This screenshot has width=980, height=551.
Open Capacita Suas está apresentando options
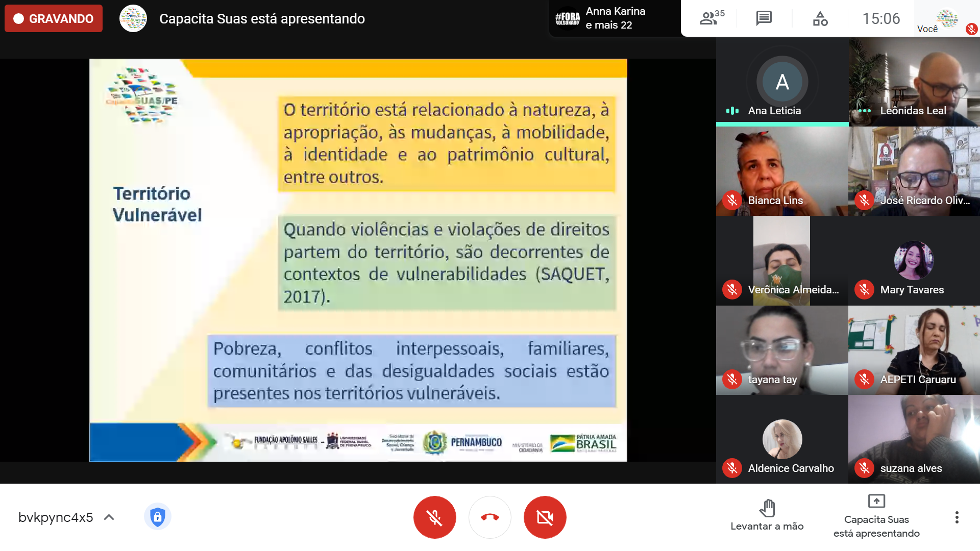pyautogui.click(x=876, y=516)
